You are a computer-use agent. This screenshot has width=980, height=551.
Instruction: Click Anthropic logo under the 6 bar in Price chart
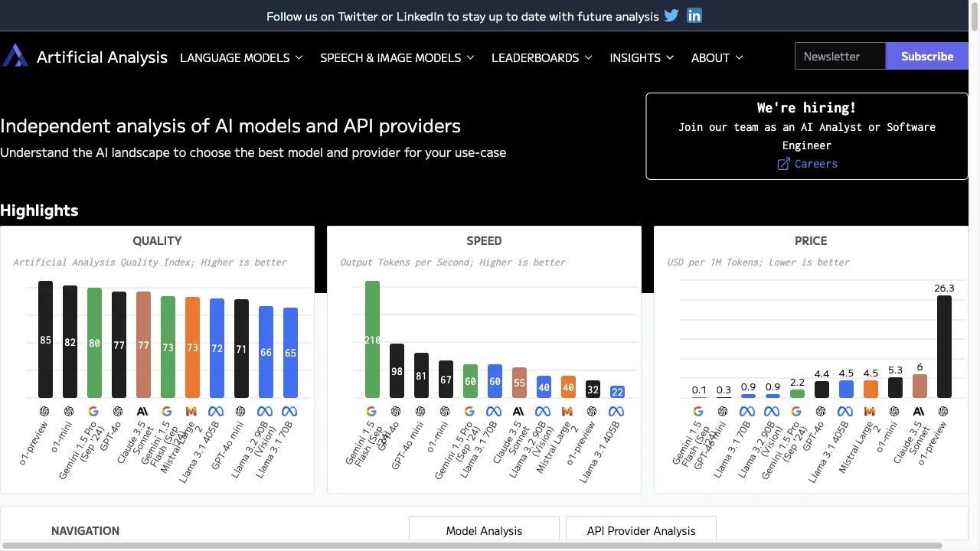[919, 412]
